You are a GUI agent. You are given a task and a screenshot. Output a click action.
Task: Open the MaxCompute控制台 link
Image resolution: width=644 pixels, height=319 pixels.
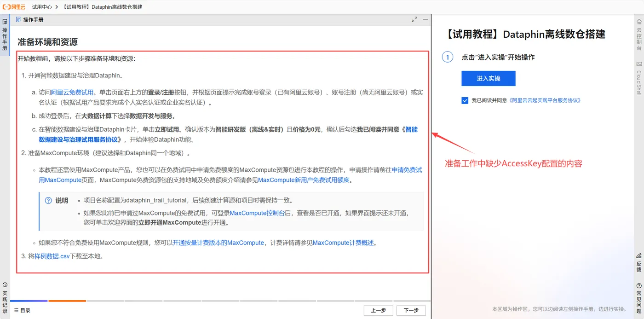(x=257, y=213)
